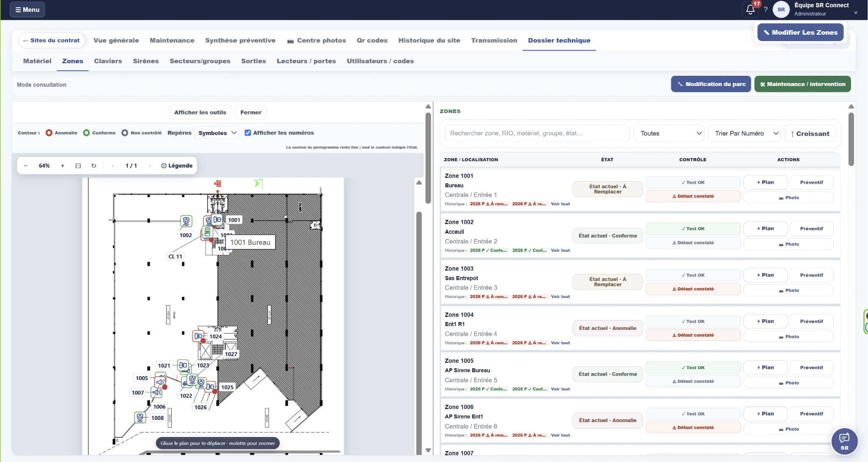The width and height of the screenshot is (868, 462).
Task: Select the red contact icon for zone 1024
Action: [198, 336]
